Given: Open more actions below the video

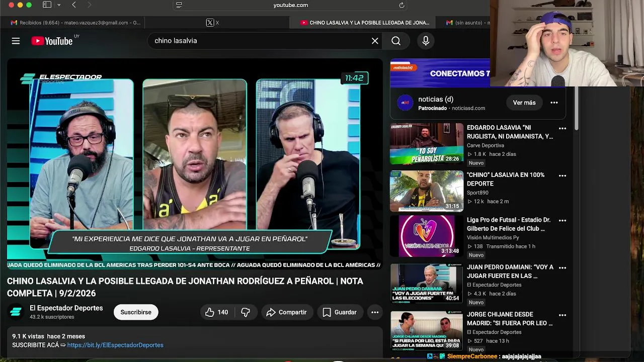Looking at the screenshot, I should (375, 312).
